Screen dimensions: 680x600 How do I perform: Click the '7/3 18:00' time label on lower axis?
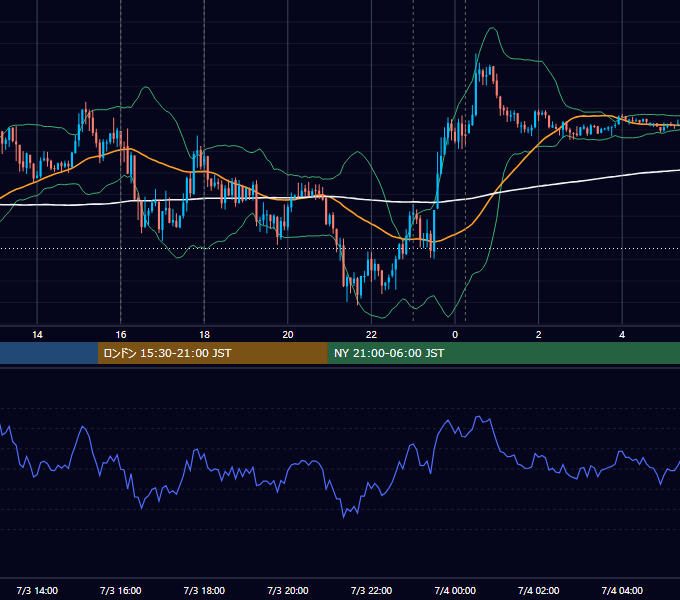[204, 590]
